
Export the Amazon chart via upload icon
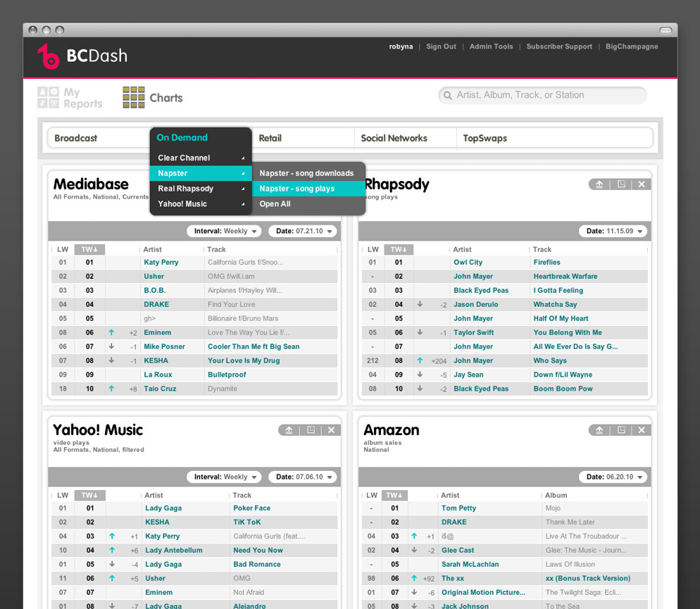599,430
